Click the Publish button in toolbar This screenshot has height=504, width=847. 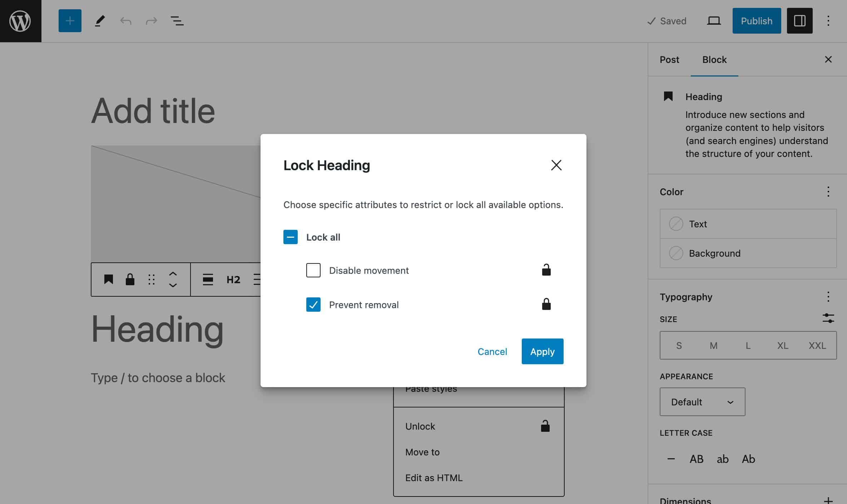pos(757,21)
